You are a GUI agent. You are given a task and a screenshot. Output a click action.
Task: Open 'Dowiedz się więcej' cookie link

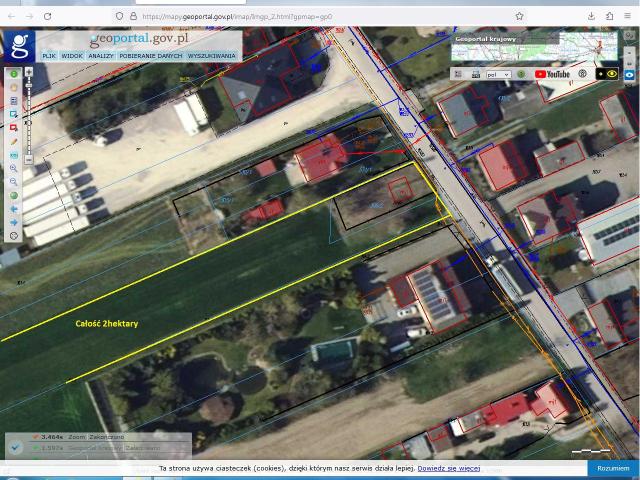tap(448, 468)
